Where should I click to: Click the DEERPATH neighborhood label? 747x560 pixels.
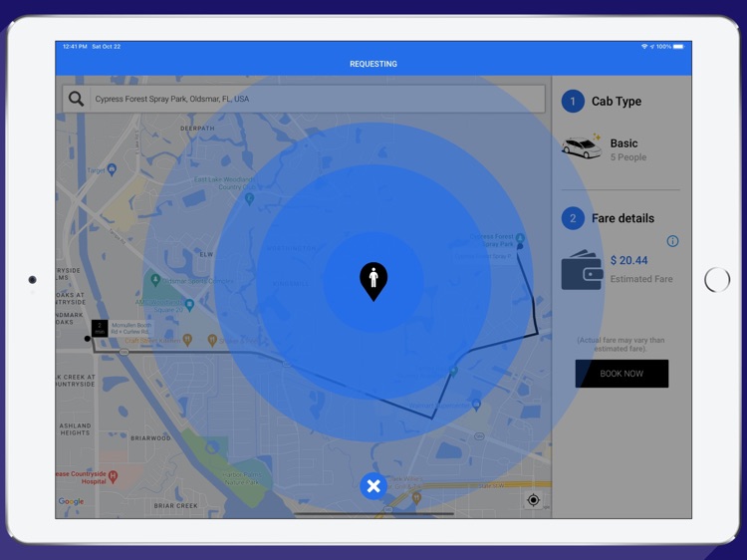197,129
